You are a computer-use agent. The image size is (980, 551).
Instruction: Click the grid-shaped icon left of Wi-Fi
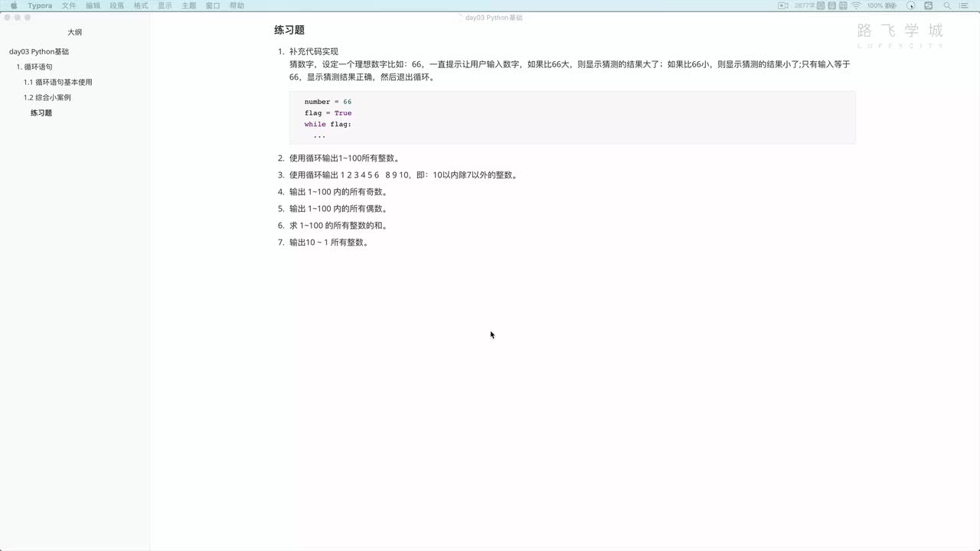(x=843, y=5)
